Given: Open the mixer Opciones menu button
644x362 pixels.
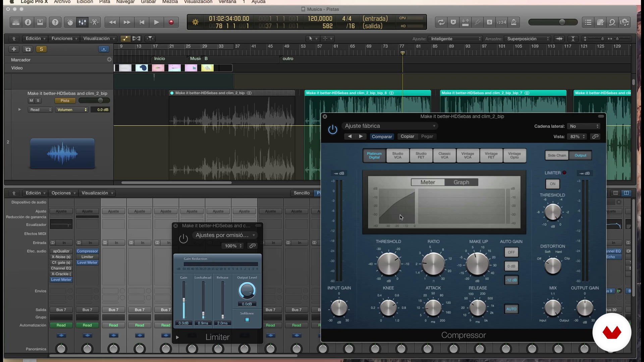Looking at the screenshot, I should [x=63, y=193].
